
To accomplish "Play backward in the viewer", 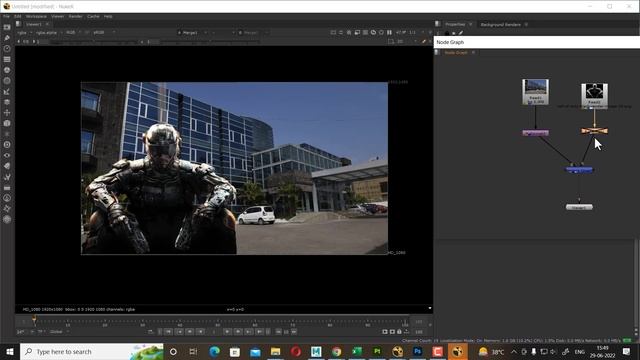I will [200, 332].
